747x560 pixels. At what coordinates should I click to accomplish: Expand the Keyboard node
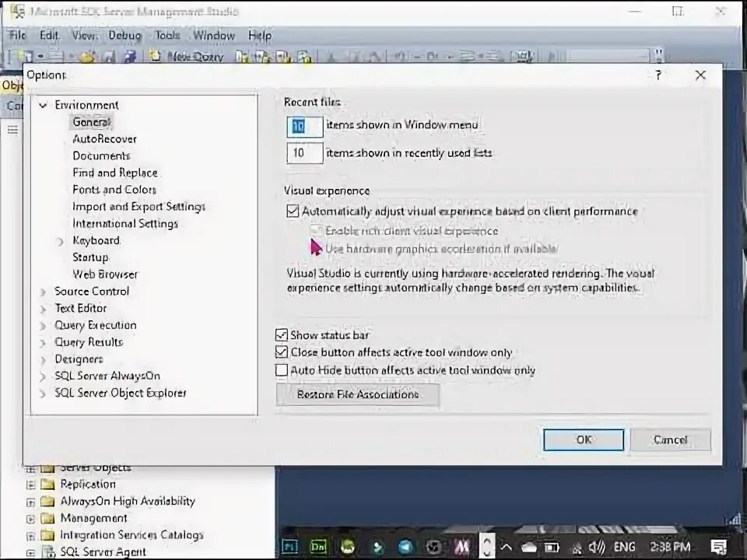60,241
